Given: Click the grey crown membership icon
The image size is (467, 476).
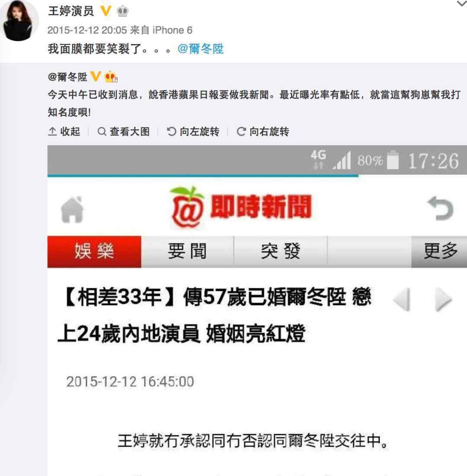Looking at the screenshot, I should pyautogui.click(x=122, y=12).
